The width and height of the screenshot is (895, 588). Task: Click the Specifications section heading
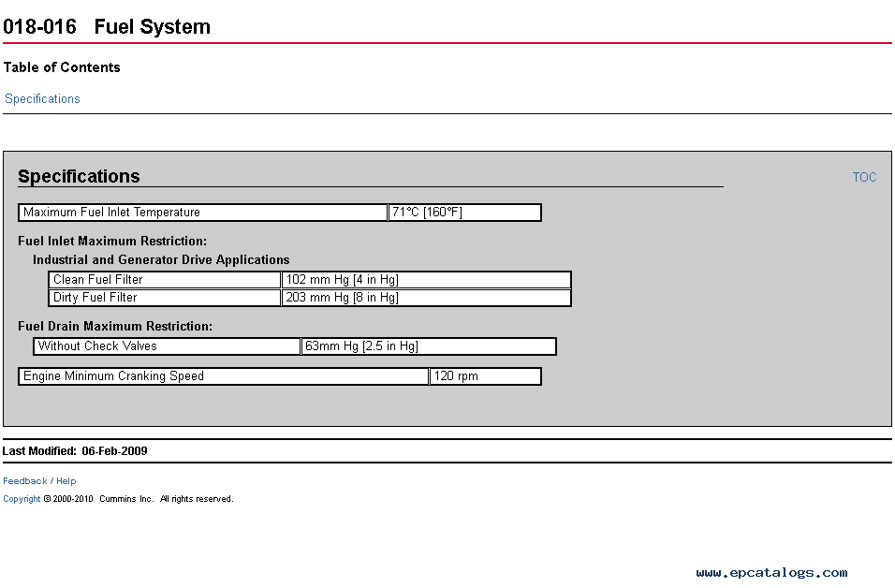tap(79, 177)
